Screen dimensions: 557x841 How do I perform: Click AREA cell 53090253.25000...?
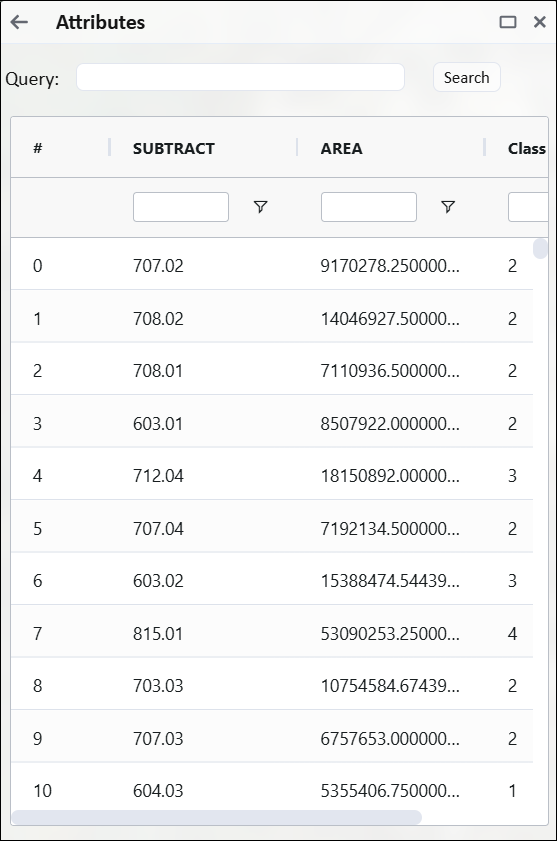pyautogui.click(x=390, y=634)
